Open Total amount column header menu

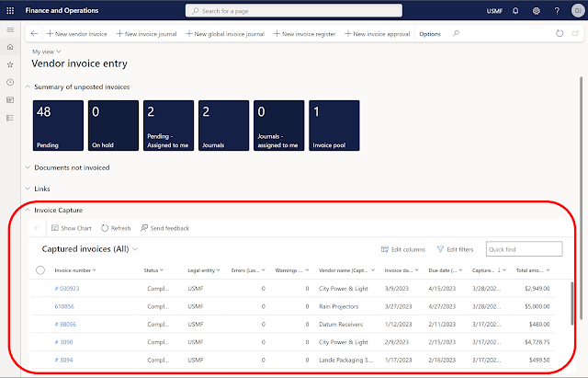coord(533,270)
